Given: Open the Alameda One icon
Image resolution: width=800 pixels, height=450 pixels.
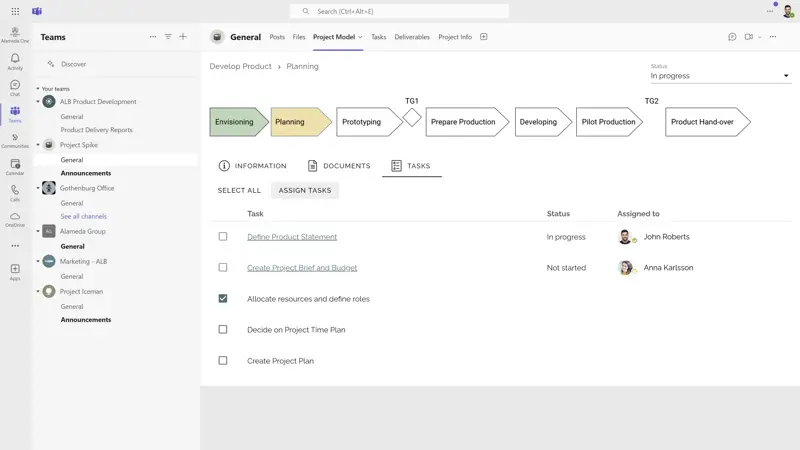Looking at the screenshot, I should click(x=15, y=34).
